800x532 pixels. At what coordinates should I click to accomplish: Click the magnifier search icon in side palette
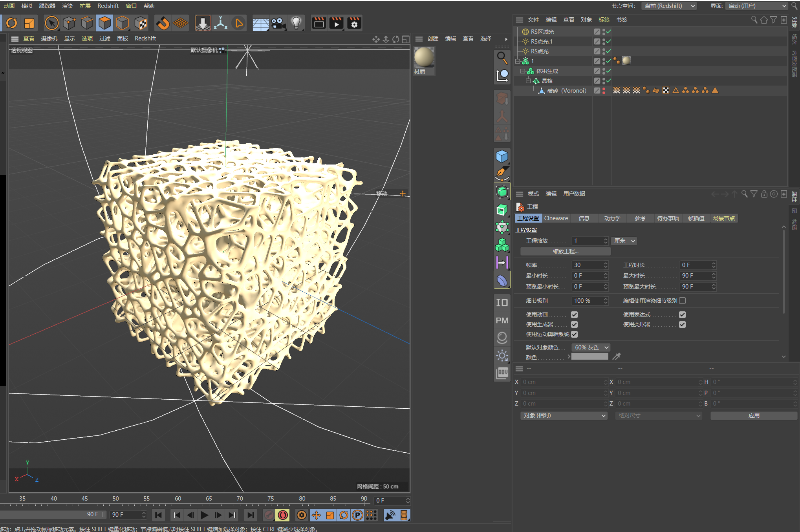502,57
